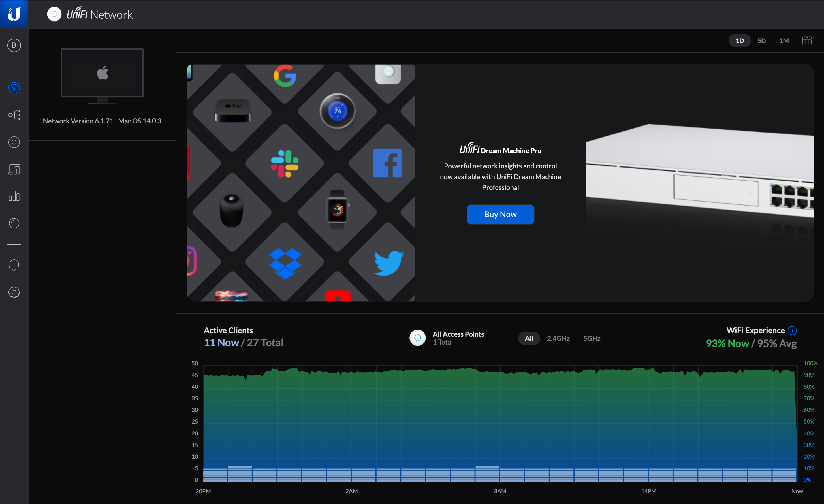
Task: Click the UniFi Dream Machine Pro title
Action: point(500,148)
